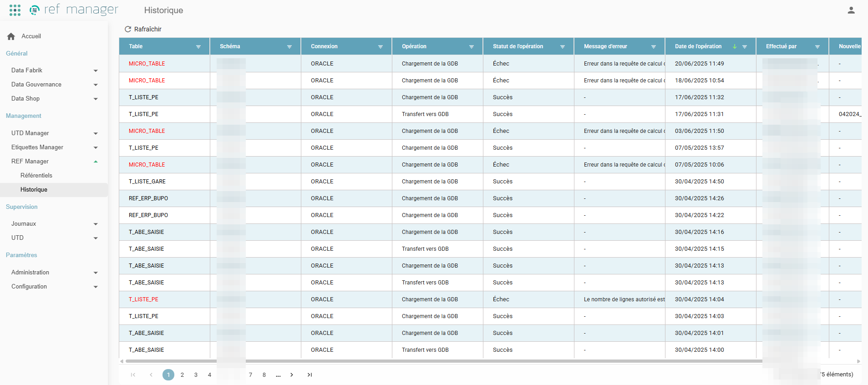Jump to last page of results

pyautogui.click(x=310, y=375)
